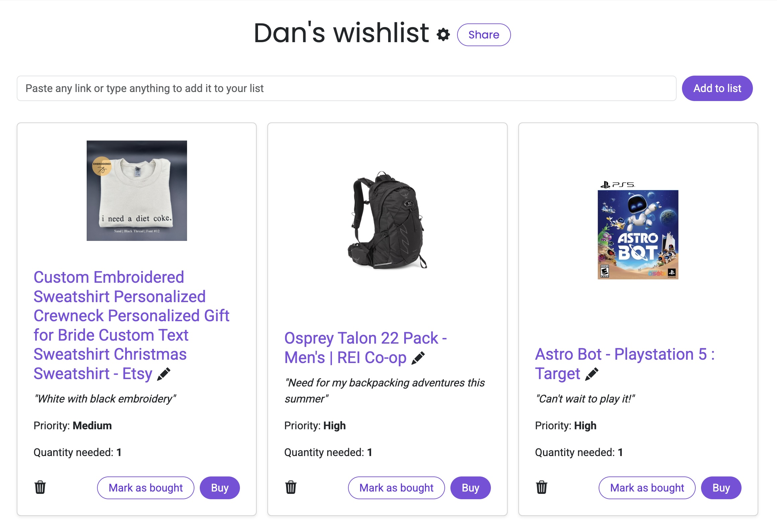Buy the Osprey Talon 22 Pack
Viewport: 777px width, 532px height.
tap(470, 487)
